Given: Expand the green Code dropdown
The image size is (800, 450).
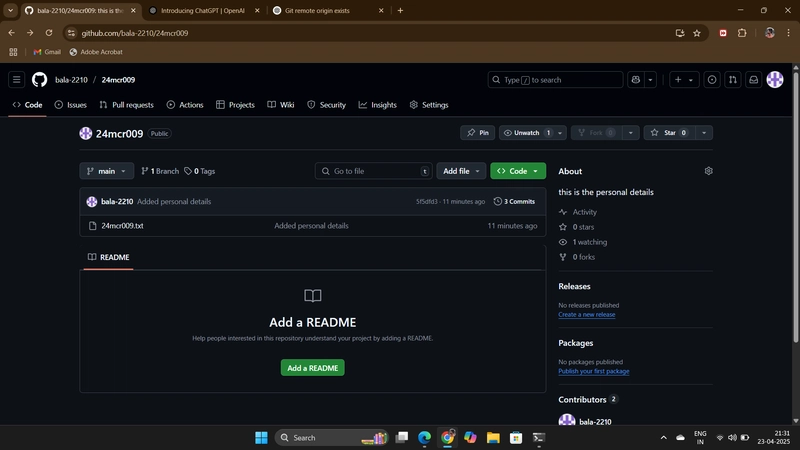Looking at the screenshot, I should 518,171.
